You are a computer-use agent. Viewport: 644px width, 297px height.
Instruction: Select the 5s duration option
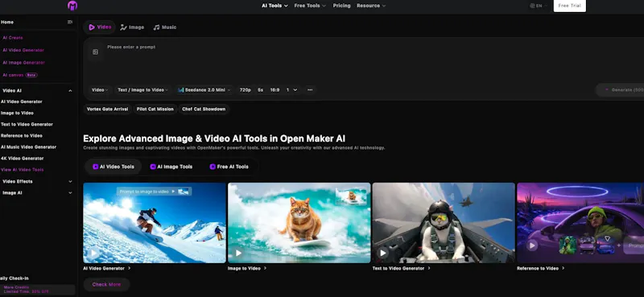click(260, 90)
